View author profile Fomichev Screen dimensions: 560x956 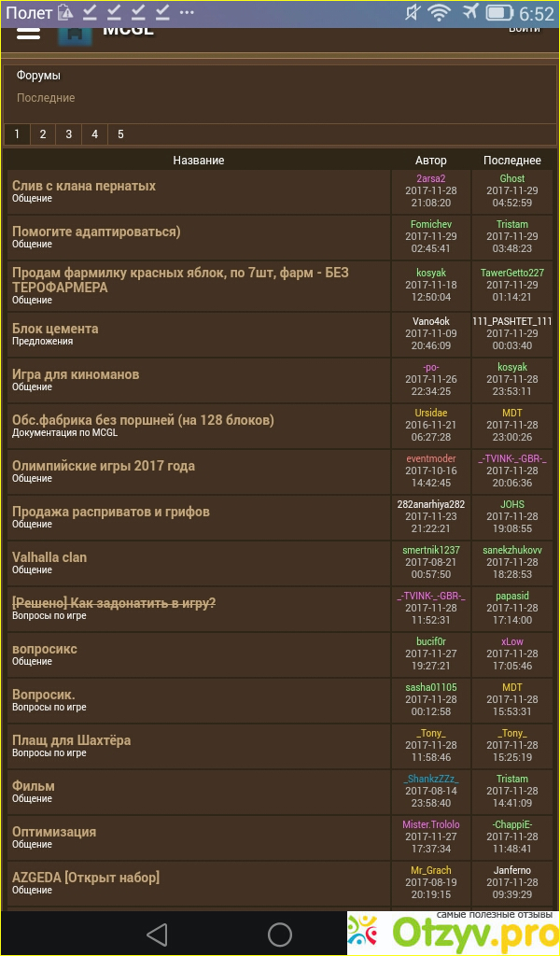(430, 224)
